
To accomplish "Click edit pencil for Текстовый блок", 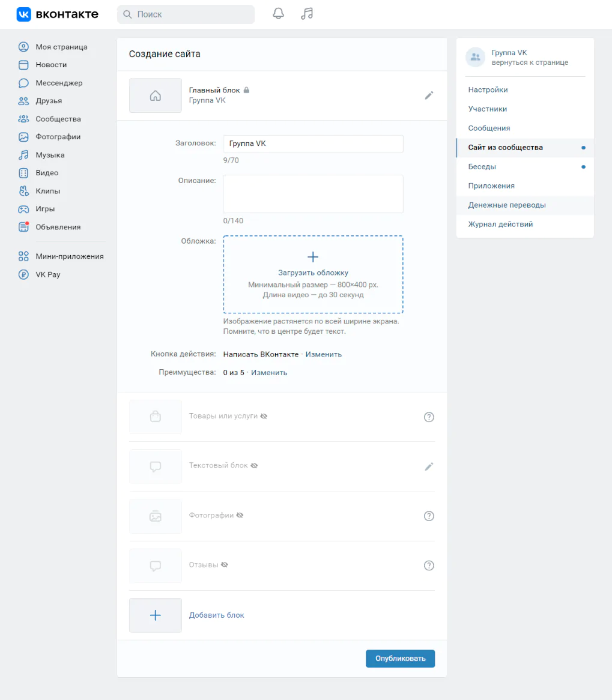I will point(429,466).
